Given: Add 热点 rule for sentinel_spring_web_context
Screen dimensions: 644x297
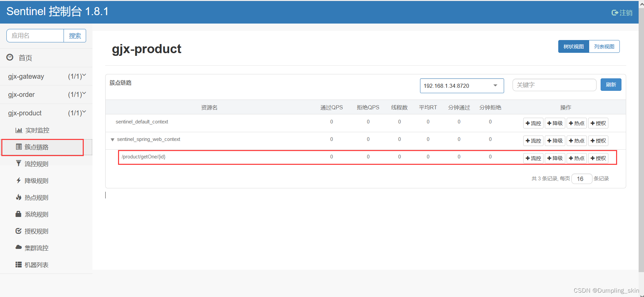Looking at the screenshot, I should [576, 141].
